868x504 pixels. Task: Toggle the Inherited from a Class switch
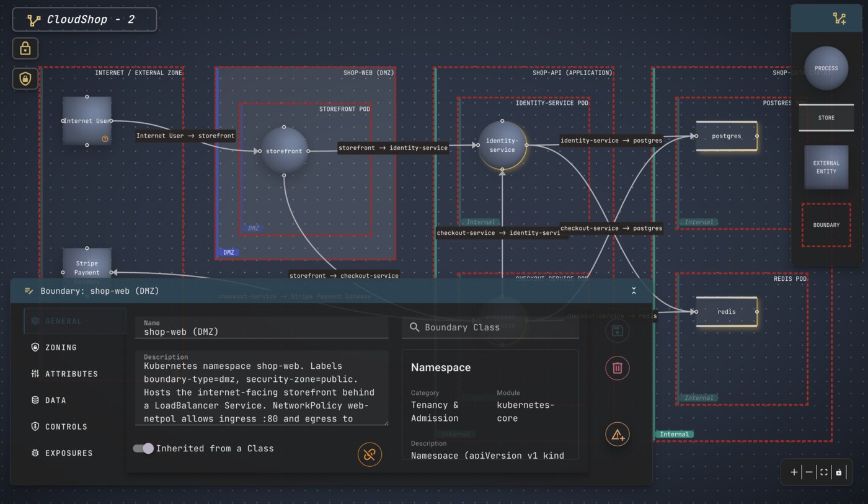[x=143, y=448]
